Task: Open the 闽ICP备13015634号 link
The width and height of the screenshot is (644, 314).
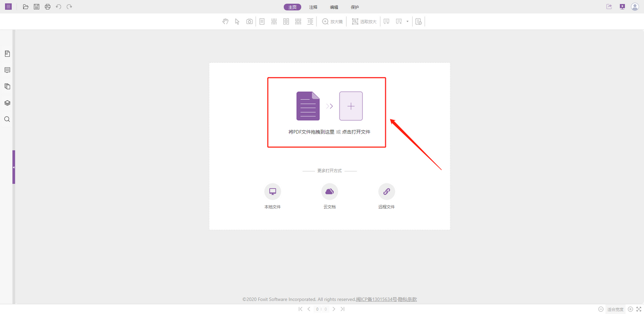Action: click(x=378, y=300)
